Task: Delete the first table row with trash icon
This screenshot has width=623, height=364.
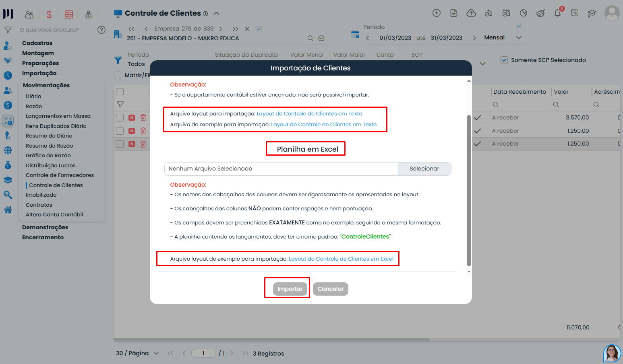Action: [143, 118]
